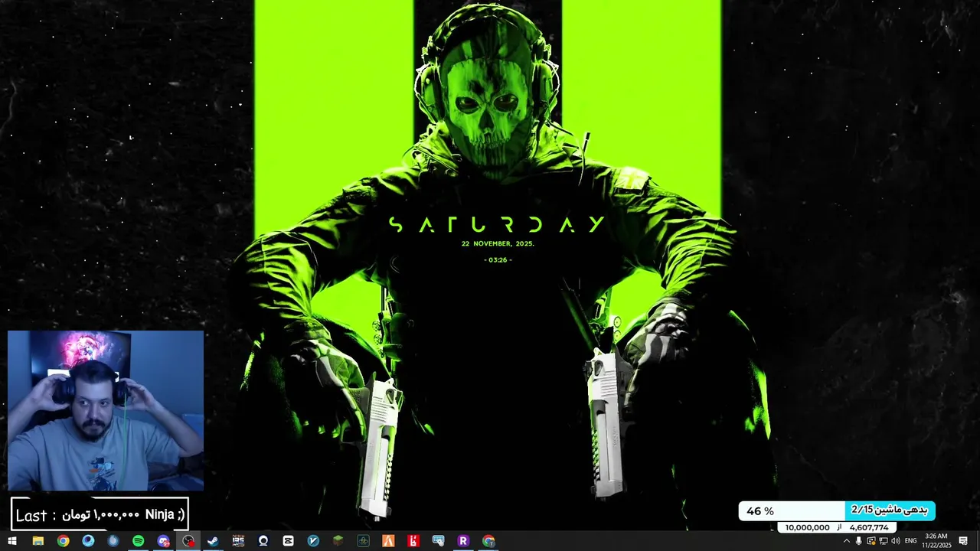Open the on-screen keyboard style taskbar icon
Viewport: 980px width, 551px height.
438,541
